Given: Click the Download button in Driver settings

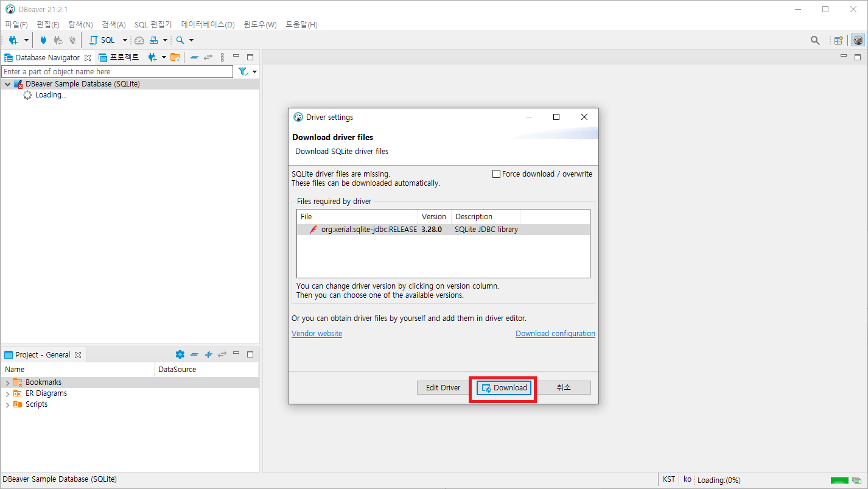Looking at the screenshot, I should click(x=503, y=388).
